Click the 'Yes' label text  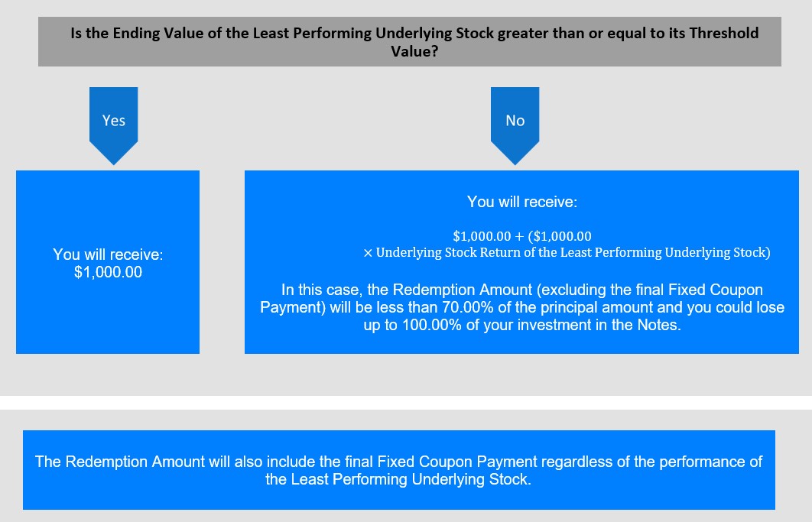click(x=113, y=121)
